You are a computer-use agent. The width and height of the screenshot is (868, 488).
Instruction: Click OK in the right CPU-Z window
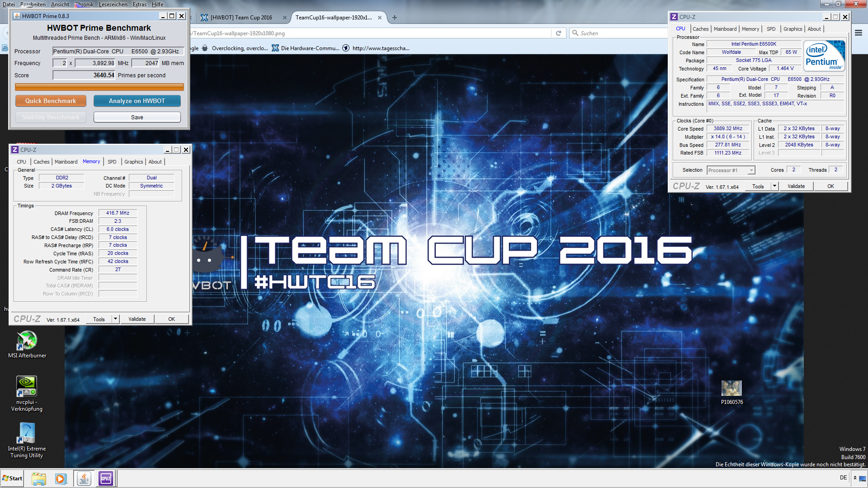[831, 186]
